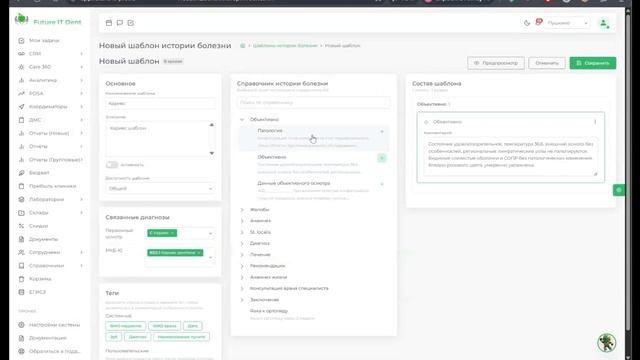Click the template name input field

coord(160,104)
